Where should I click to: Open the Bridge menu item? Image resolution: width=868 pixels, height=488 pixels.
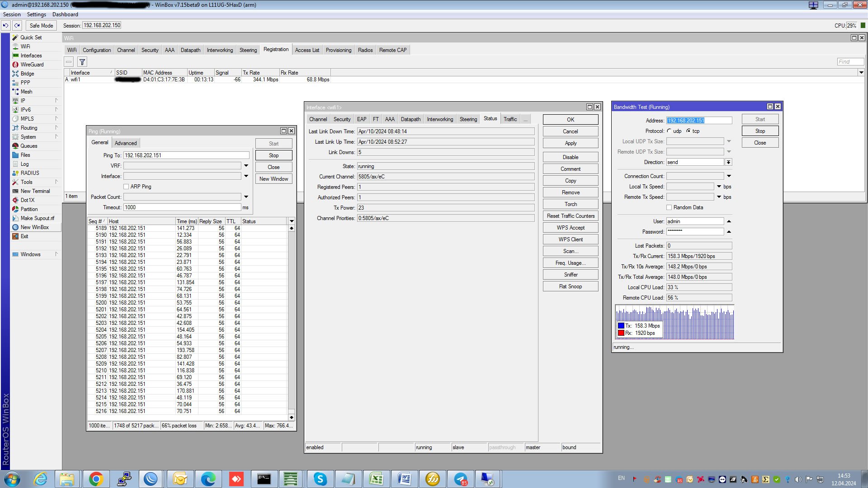pos(27,74)
